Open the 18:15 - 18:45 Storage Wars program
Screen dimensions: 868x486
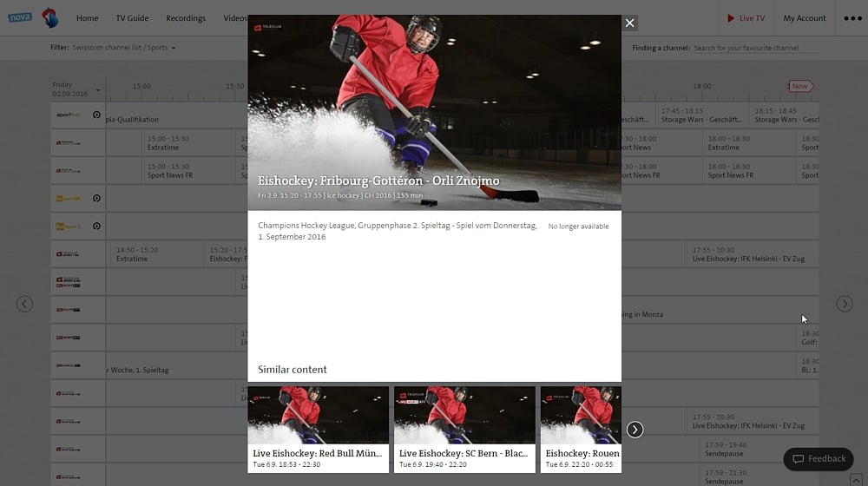point(785,115)
